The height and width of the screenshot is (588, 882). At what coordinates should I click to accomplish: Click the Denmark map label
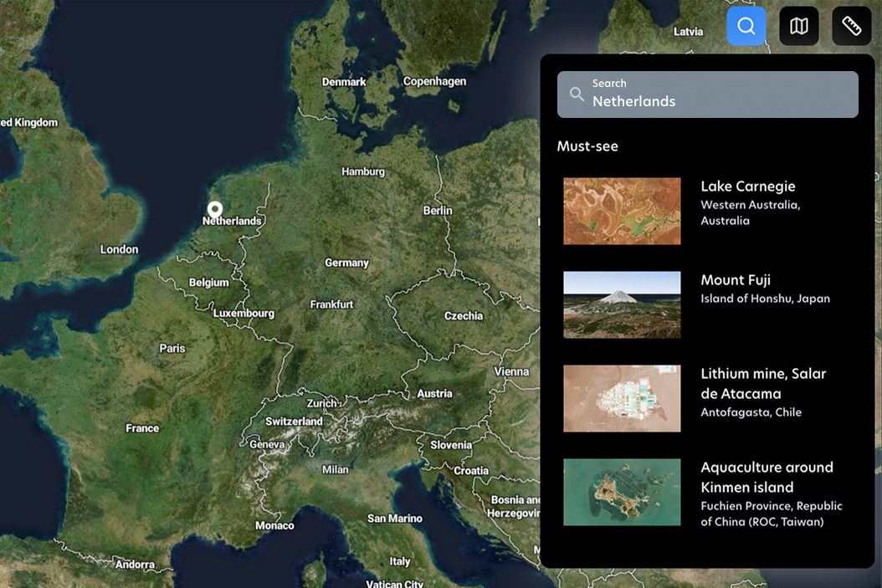click(344, 82)
